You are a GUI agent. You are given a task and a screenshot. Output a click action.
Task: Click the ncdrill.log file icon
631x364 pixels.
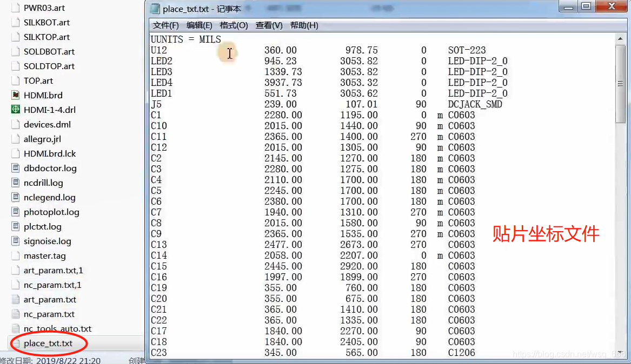pyautogui.click(x=15, y=183)
